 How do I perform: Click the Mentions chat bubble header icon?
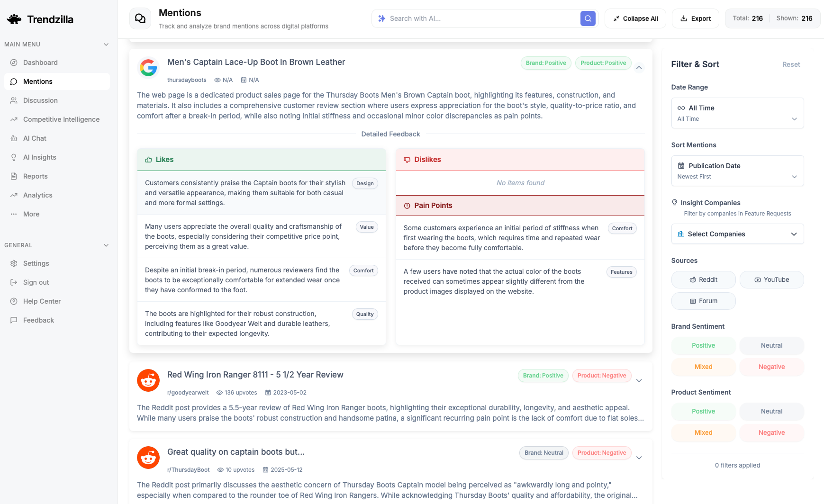pos(140,18)
